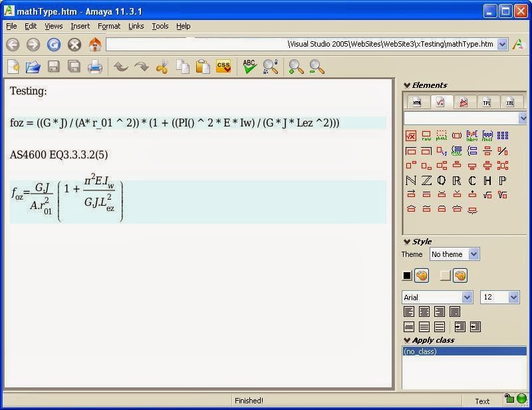Open the Edit menu
This screenshot has height=410, width=532.
31,26
